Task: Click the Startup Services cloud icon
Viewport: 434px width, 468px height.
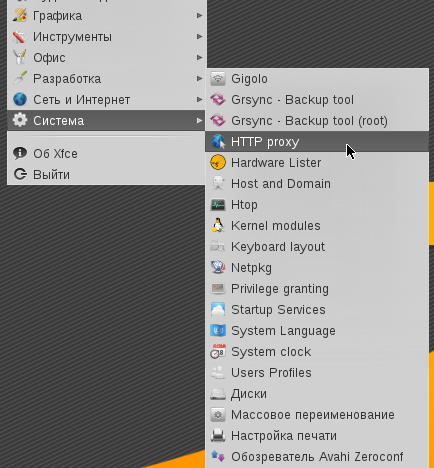Action: [218, 310]
